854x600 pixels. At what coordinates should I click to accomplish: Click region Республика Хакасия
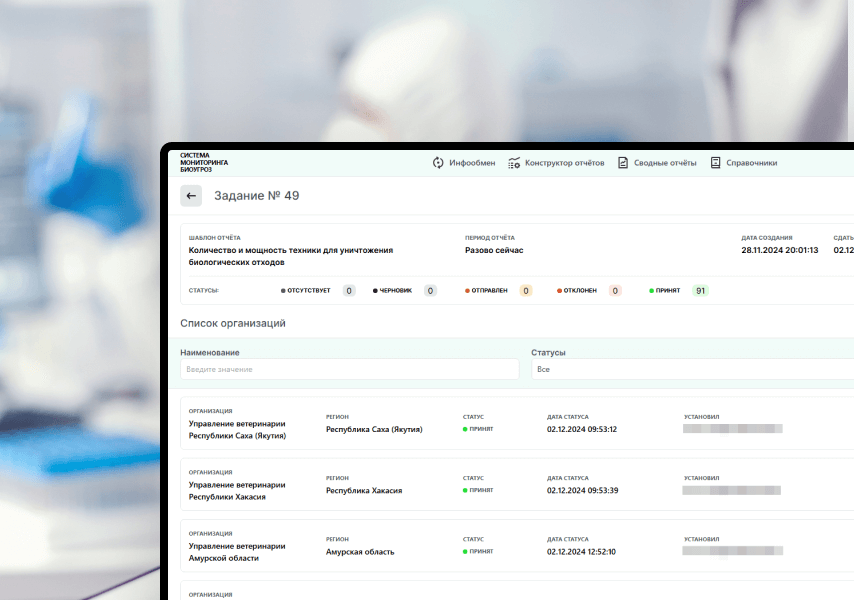[x=364, y=491]
